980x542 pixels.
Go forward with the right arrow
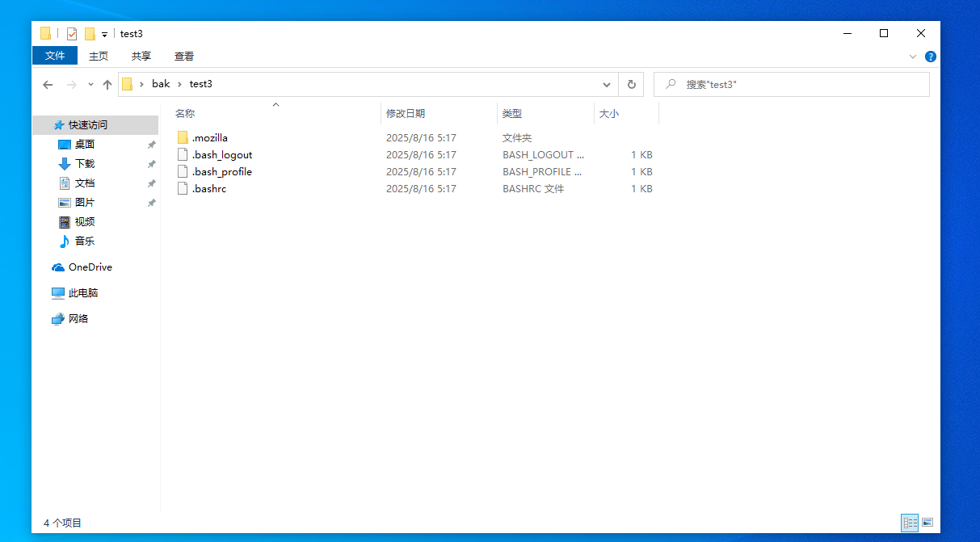(72, 84)
